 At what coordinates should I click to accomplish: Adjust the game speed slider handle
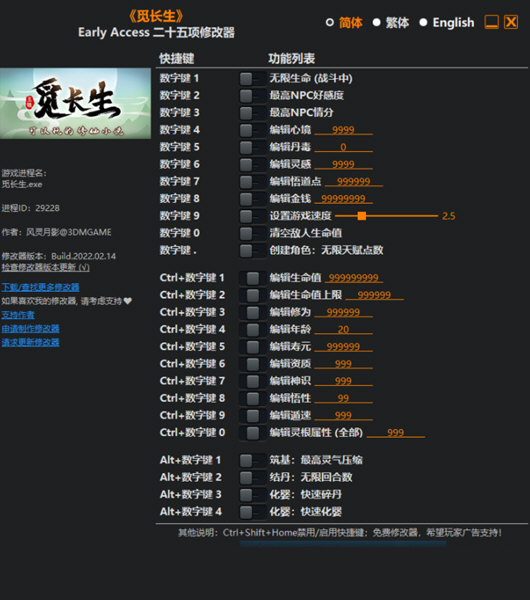(362, 216)
